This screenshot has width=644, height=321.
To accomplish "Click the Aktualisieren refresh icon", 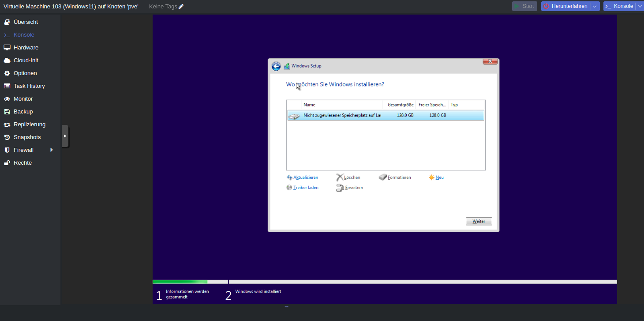I will click(x=289, y=177).
